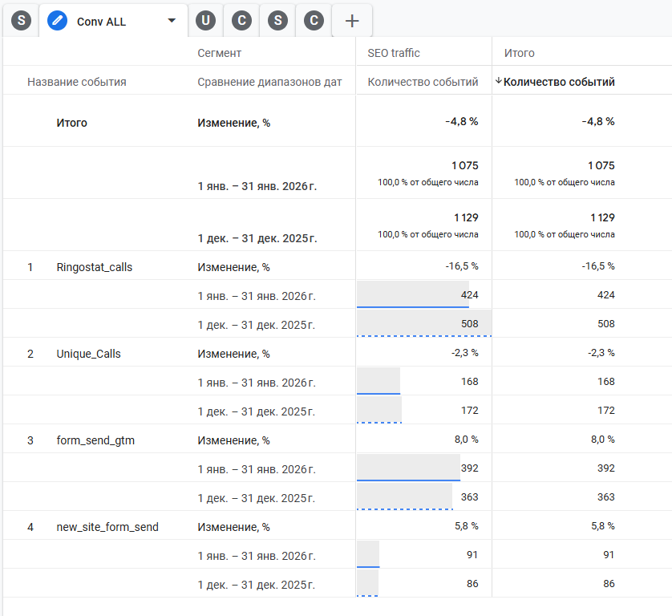Click the bold Итого row label
The image size is (672, 616).
coord(71,123)
